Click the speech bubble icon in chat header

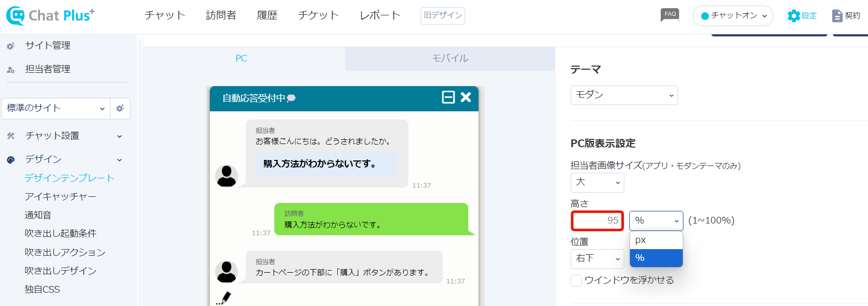(x=291, y=98)
